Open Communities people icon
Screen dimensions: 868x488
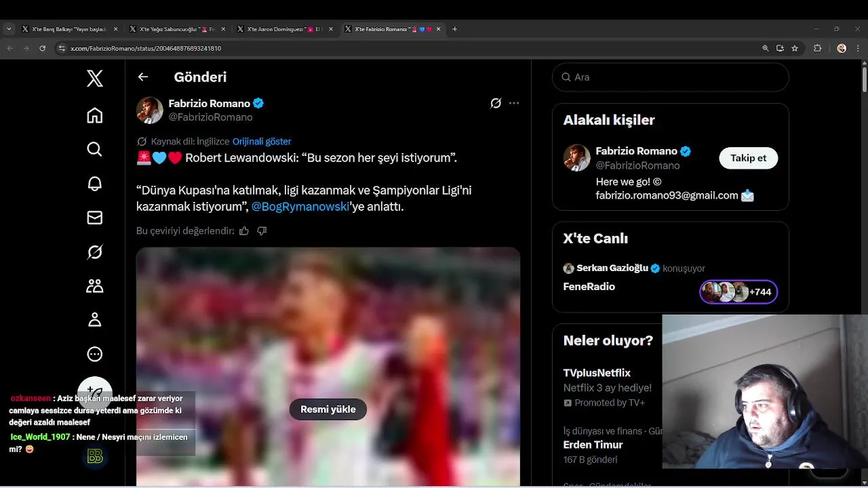95,286
